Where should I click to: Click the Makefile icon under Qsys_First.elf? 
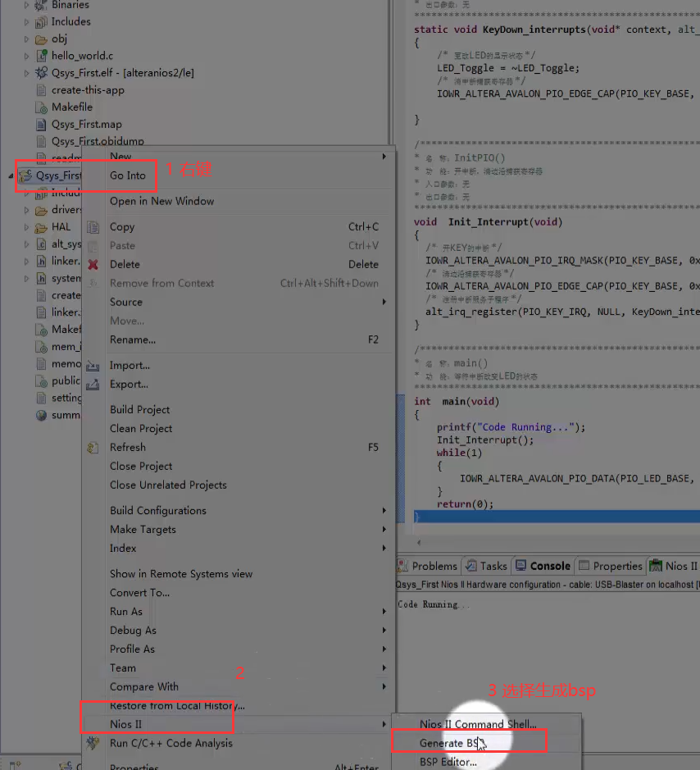pyautogui.click(x=42, y=107)
